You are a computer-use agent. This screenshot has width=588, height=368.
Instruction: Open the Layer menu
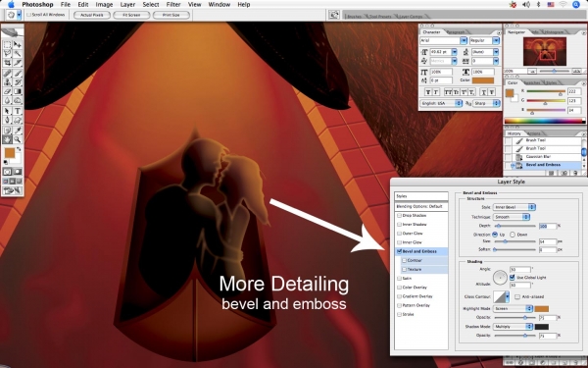[x=127, y=5]
